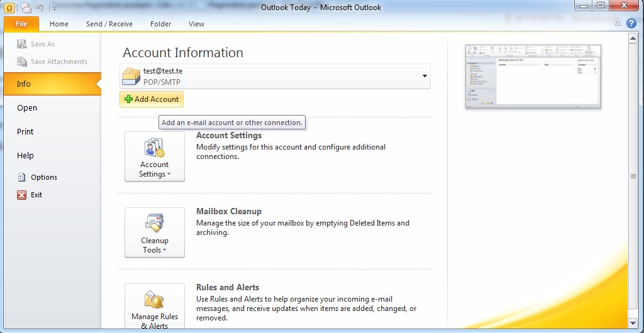Viewport: 644px width, 333px height.
Task: Click the Cleanup Tools broom icon
Action: 155,224
